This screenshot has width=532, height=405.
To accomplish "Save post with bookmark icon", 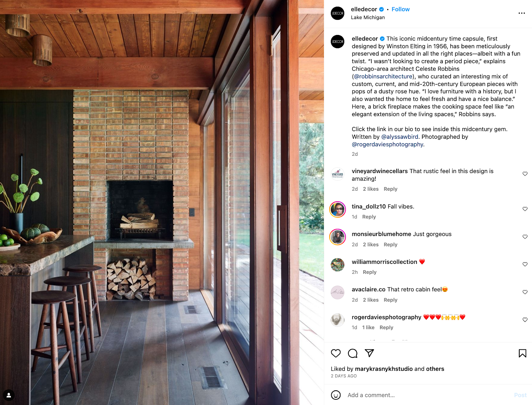I will coord(522,353).
